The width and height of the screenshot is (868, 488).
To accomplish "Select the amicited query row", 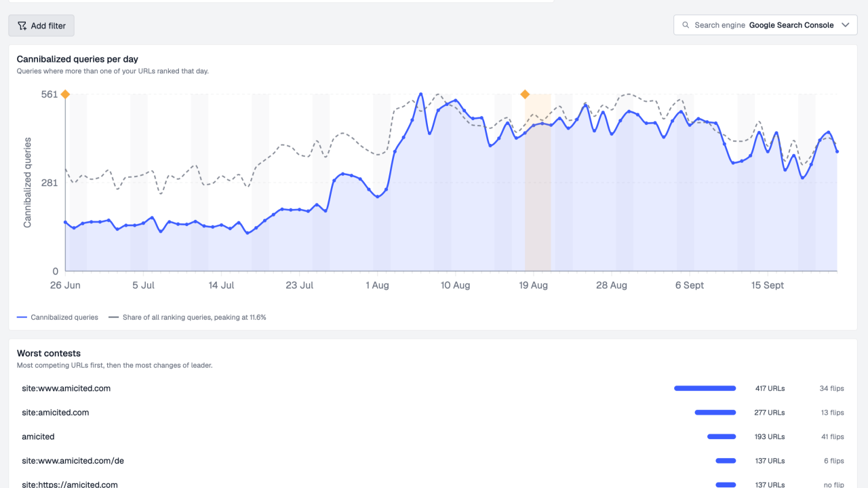I will 433,436.
